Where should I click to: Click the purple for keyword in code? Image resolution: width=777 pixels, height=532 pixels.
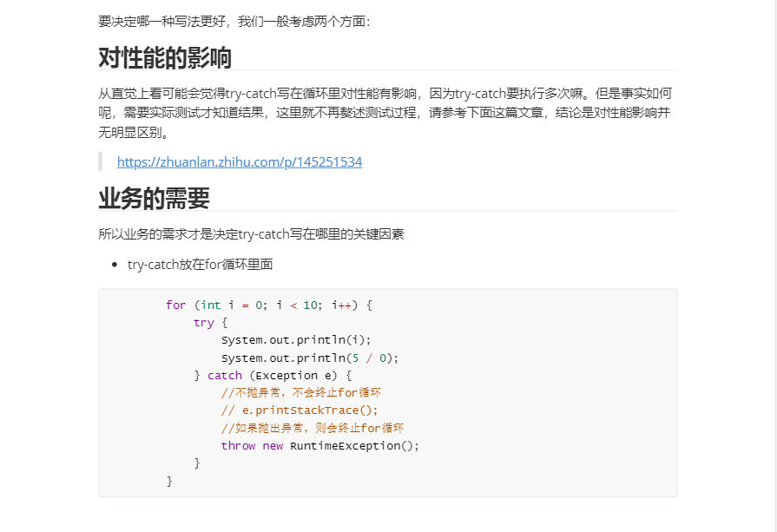click(x=175, y=305)
